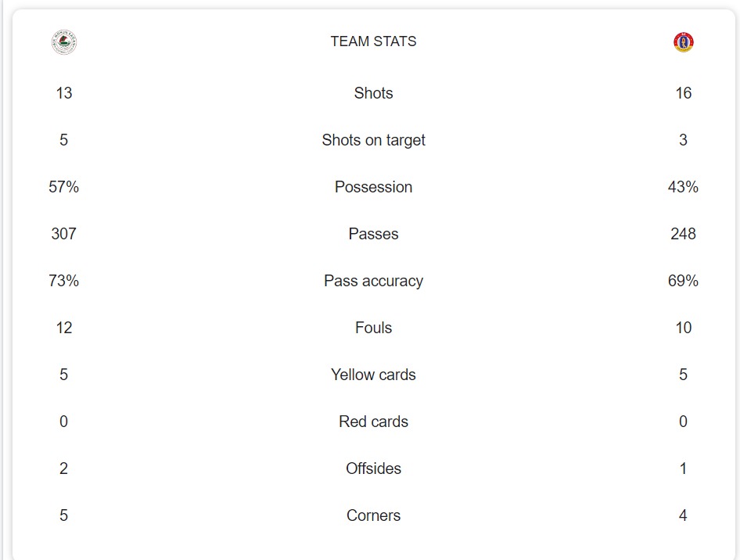Select the Pass accuracy label

373,281
